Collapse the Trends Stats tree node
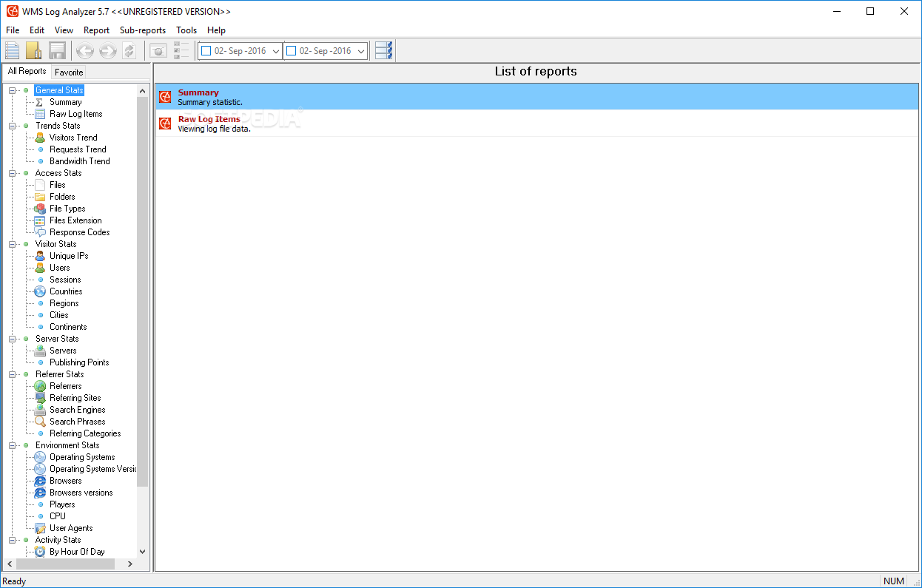 [13, 126]
